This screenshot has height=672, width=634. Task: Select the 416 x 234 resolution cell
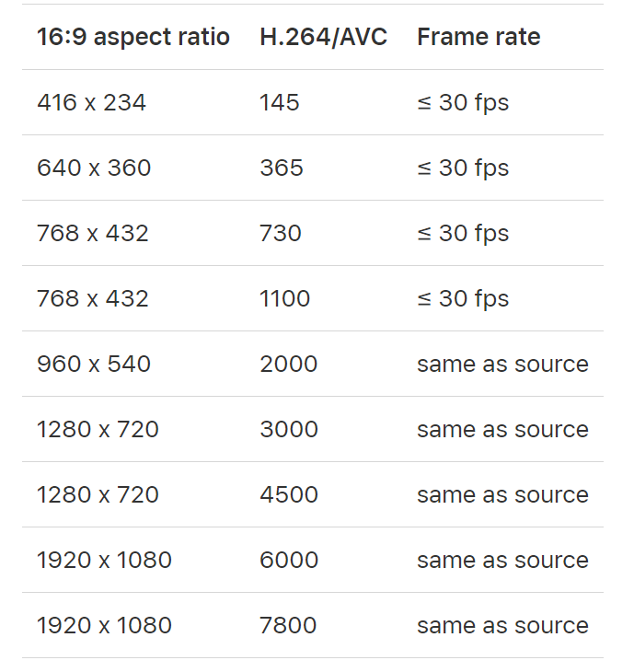(x=91, y=103)
